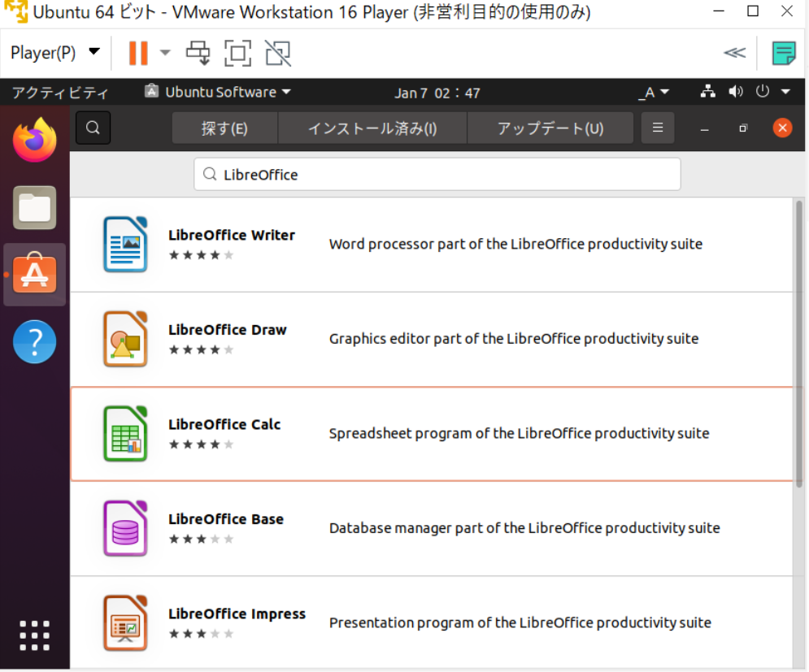This screenshot has width=809, height=672.
Task: Click Ubuntu Software icon in dock
Action: [x=35, y=274]
